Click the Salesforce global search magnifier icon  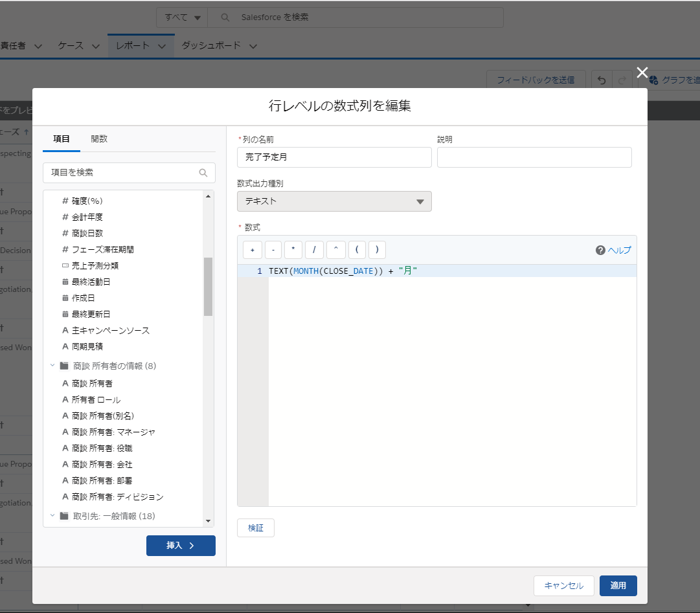tap(225, 17)
